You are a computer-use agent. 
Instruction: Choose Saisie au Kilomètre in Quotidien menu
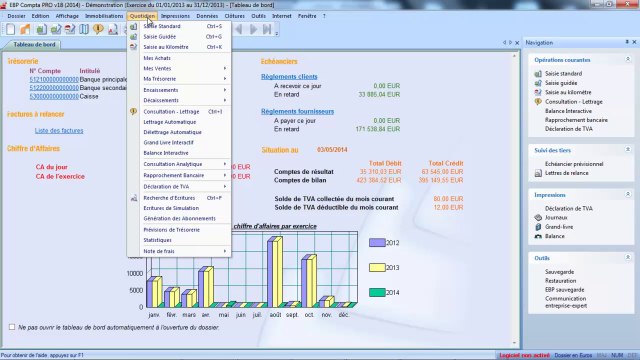[179, 47]
